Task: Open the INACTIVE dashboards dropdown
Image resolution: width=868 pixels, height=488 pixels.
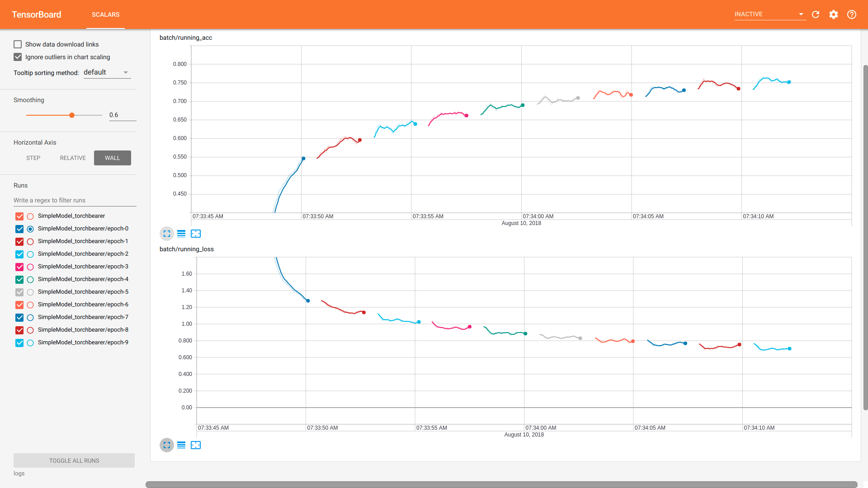Action: (x=770, y=14)
